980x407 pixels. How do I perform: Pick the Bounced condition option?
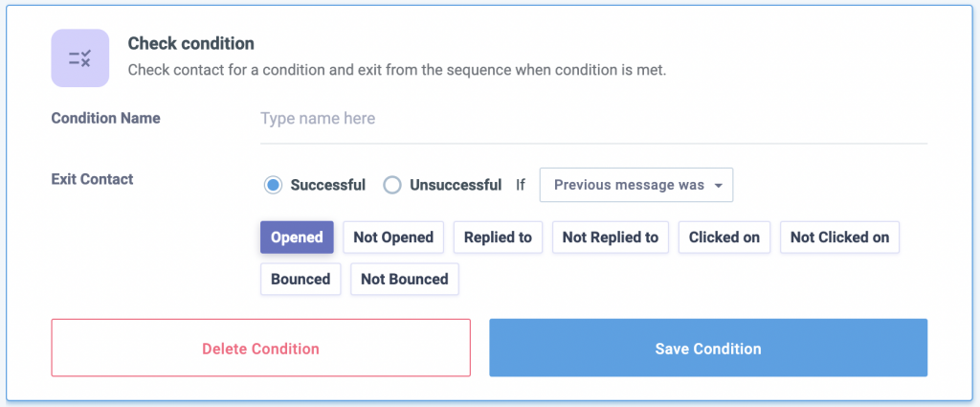(x=300, y=279)
